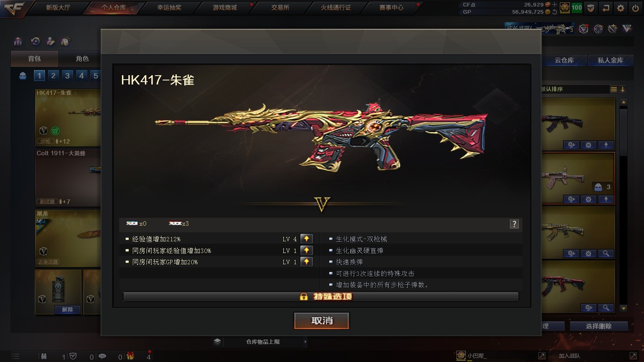Image resolution: width=644 pixels, height=362 pixels.
Task: Open the chat bubble icon in the bottom bar
Action: click(x=102, y=356)
